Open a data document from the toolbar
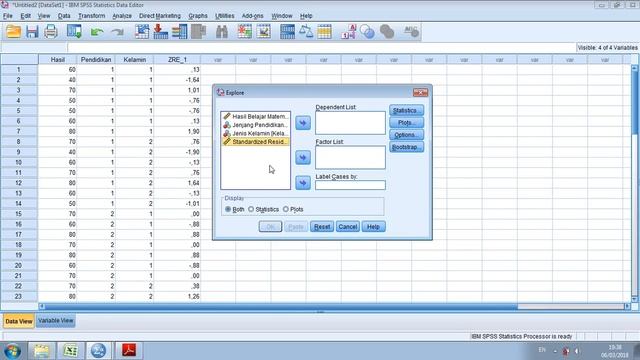 (x=13, y=32)
